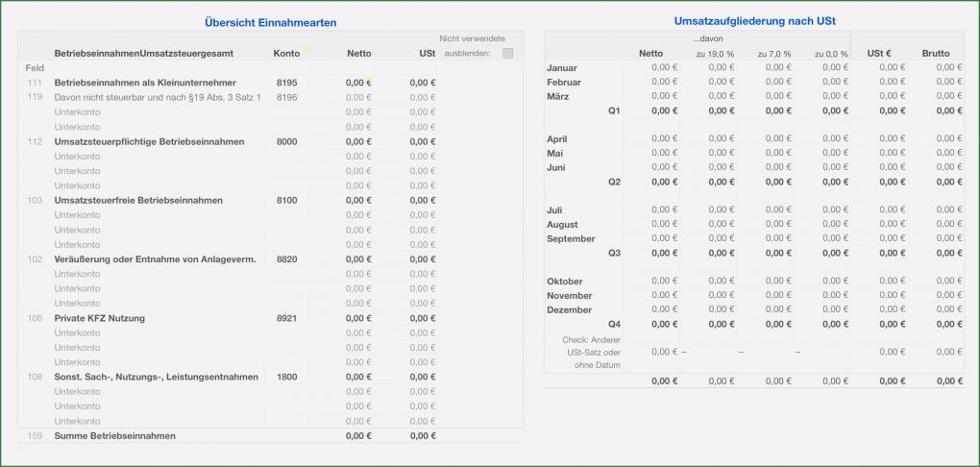Select 'Umsatzsteuerfreie Betriebseinnahmen' row label

click(x=138, y=201)
